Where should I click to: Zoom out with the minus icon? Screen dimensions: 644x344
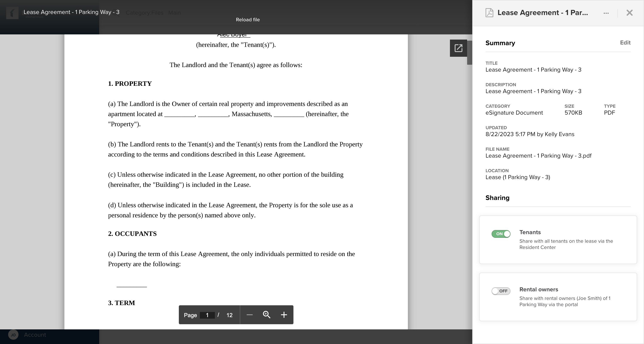249,315
